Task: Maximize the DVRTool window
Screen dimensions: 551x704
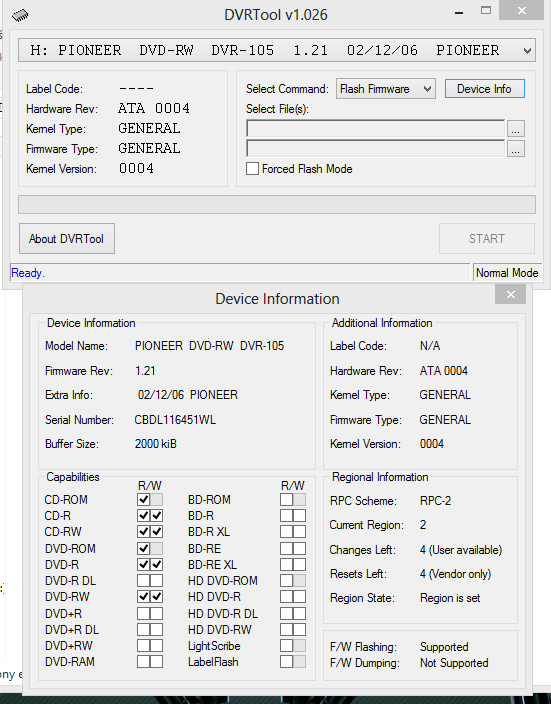Action: pyautogui.click(x=486, y=11)
